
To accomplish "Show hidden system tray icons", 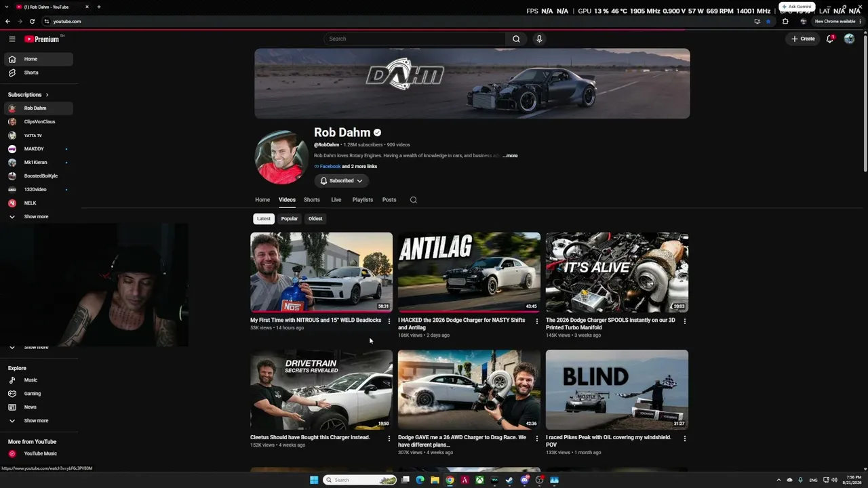I will coord(778,480).
